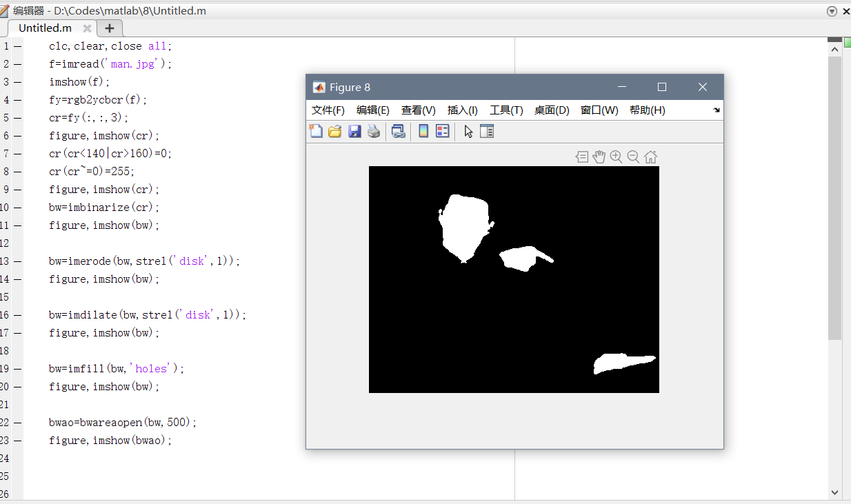Click the 'man.jpg' string in the code
This screenshot has height=504, width=851.
[136, 64]
